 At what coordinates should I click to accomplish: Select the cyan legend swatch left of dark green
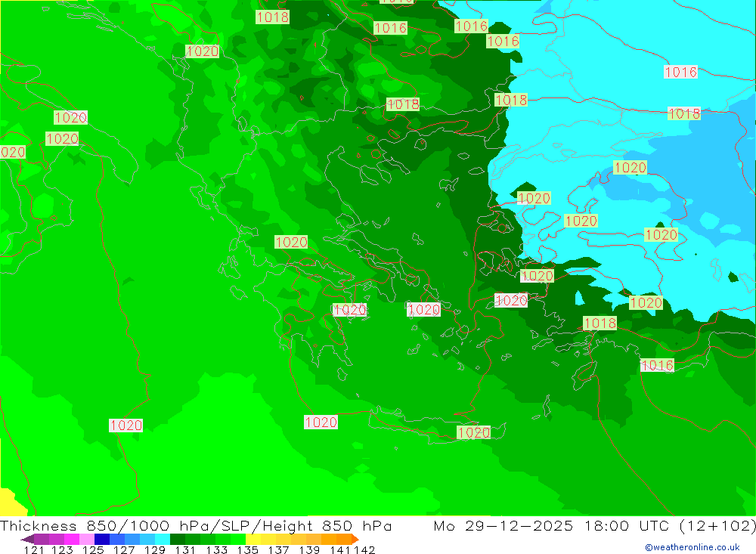click(x=163, y=539)
